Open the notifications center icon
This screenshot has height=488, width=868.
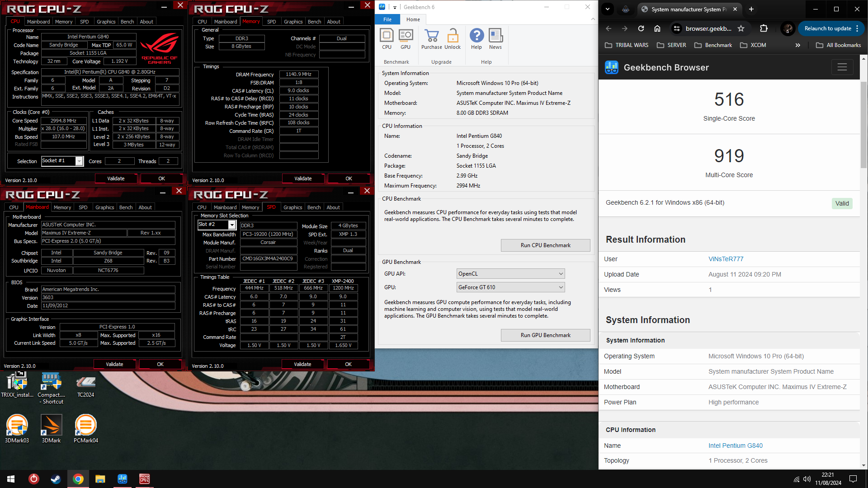853,479
